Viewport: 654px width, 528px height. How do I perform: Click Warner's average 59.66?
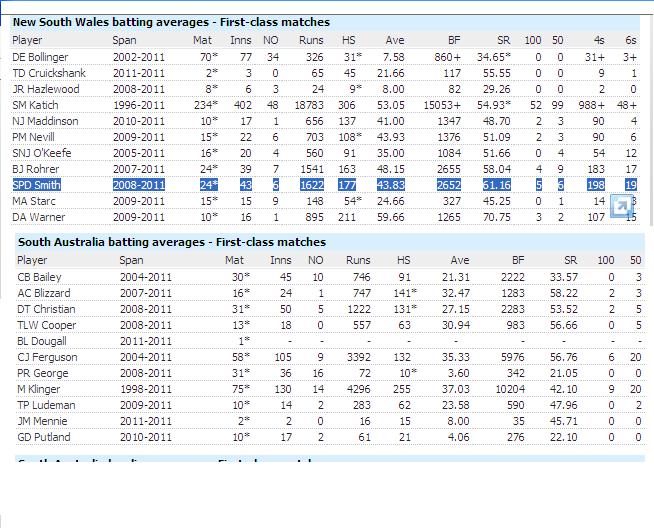point(391,217)
